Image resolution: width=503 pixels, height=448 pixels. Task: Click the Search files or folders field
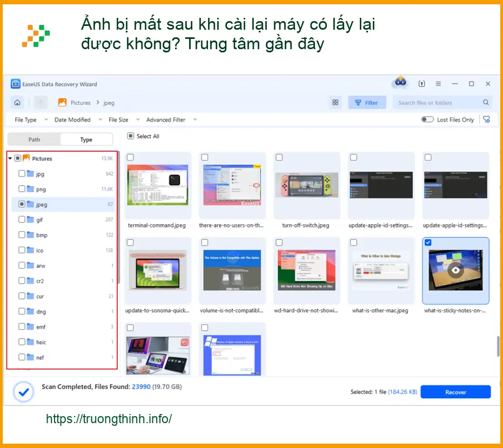(x=442, y=102)
